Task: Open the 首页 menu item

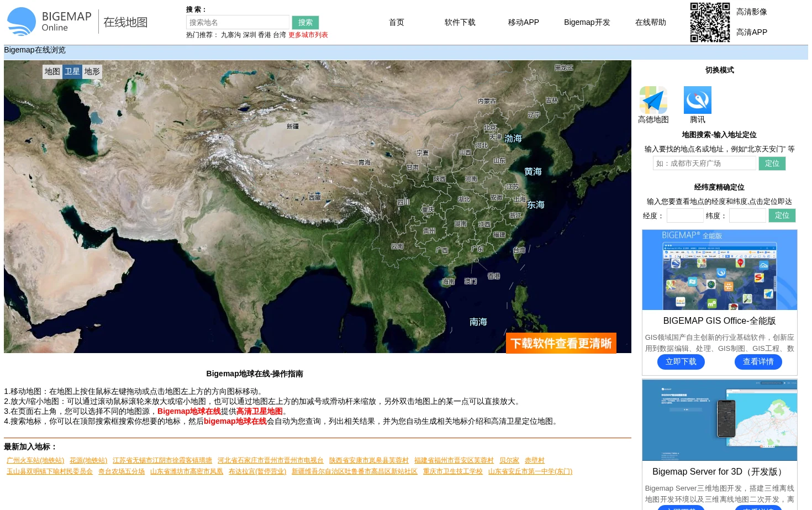Action: pos(397,22)
